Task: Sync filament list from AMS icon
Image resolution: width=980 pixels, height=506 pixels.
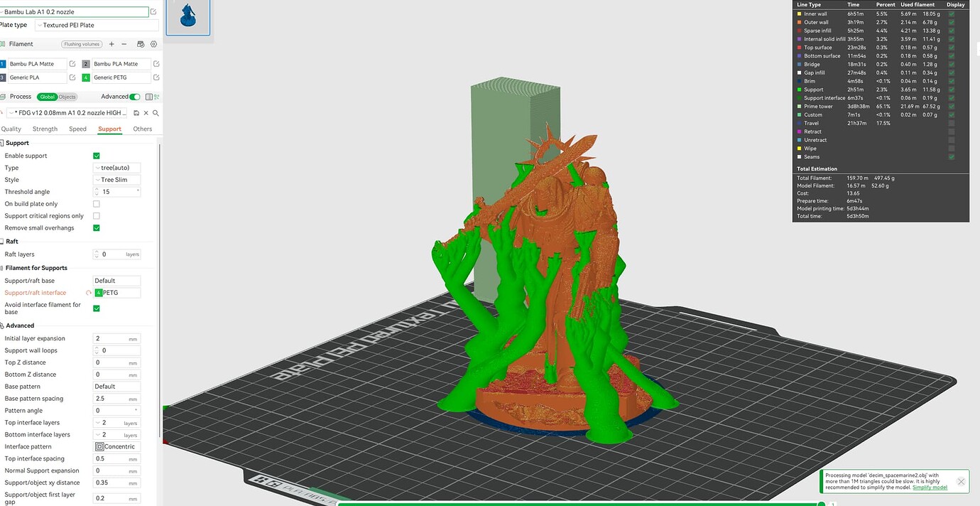Action: point(141,44)
